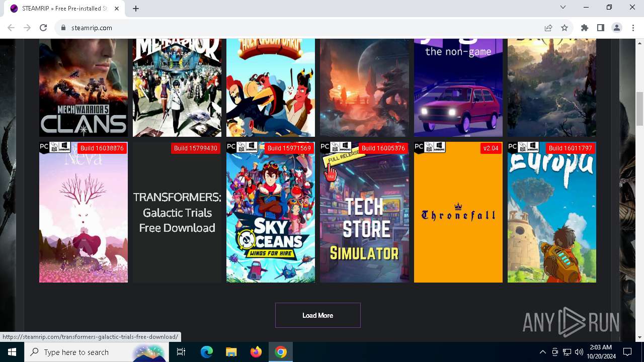Click PC Windows icon on Europa card

click(524, 147)
